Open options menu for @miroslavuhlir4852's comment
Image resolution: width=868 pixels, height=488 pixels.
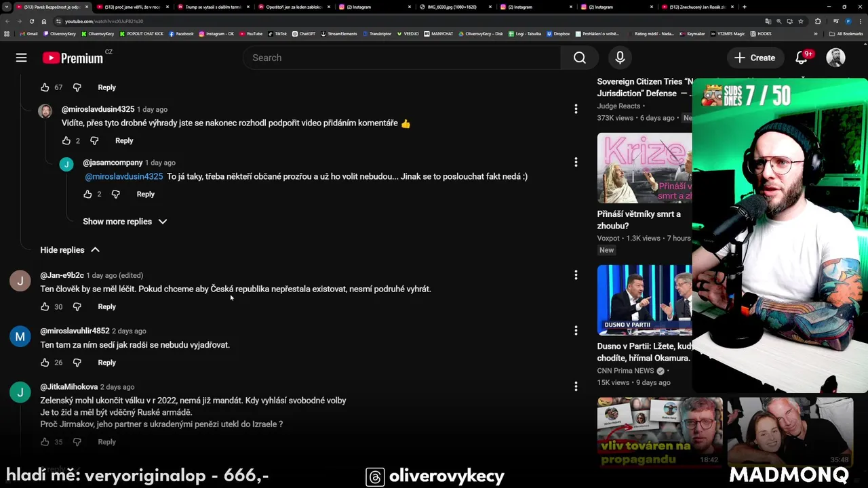pyautogui.click(x=576, y=331)
